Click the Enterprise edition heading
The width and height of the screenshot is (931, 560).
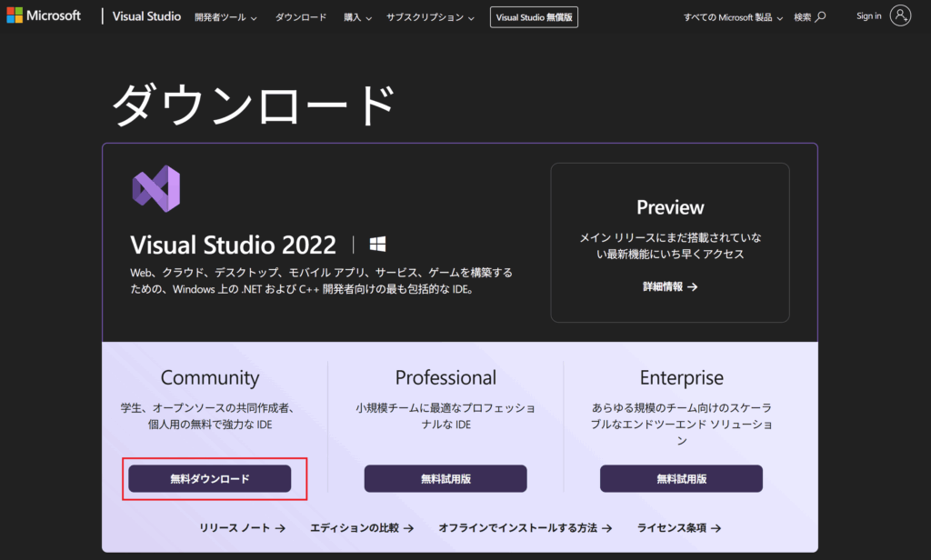[682, 377]
